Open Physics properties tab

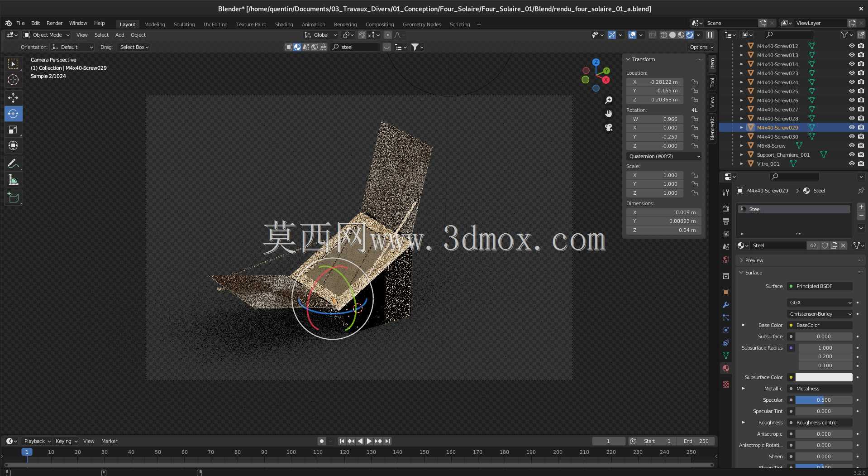coord(726,330)
